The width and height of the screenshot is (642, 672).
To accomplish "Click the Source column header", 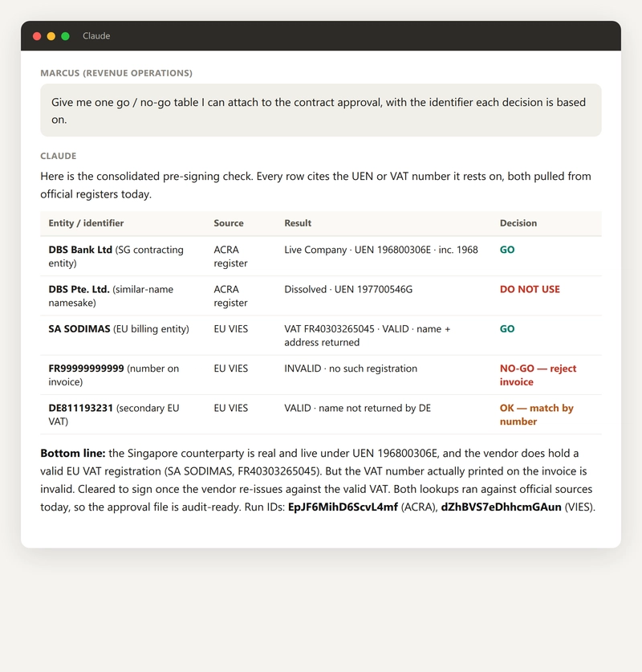I will pyautogui.click(x=229, y=223).
